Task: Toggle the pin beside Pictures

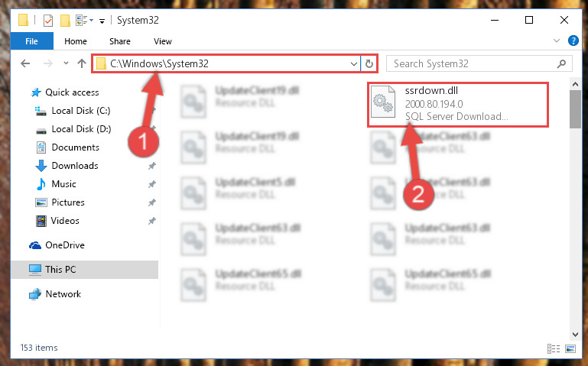Action: coord(152,202)
